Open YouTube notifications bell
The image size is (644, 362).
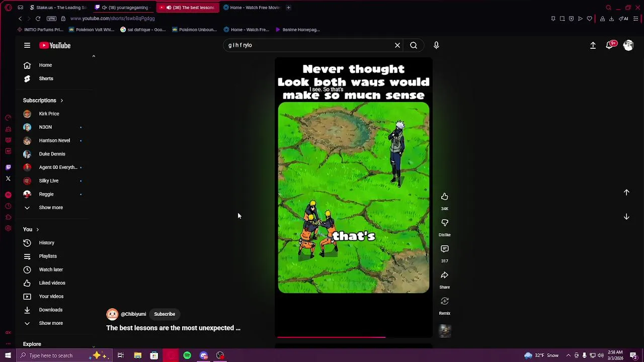tap(610, 45)
